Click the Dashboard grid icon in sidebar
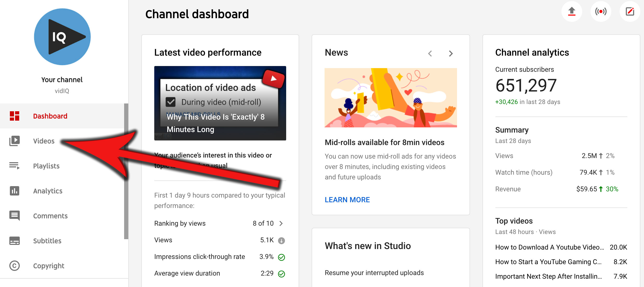 coord(15,116)
